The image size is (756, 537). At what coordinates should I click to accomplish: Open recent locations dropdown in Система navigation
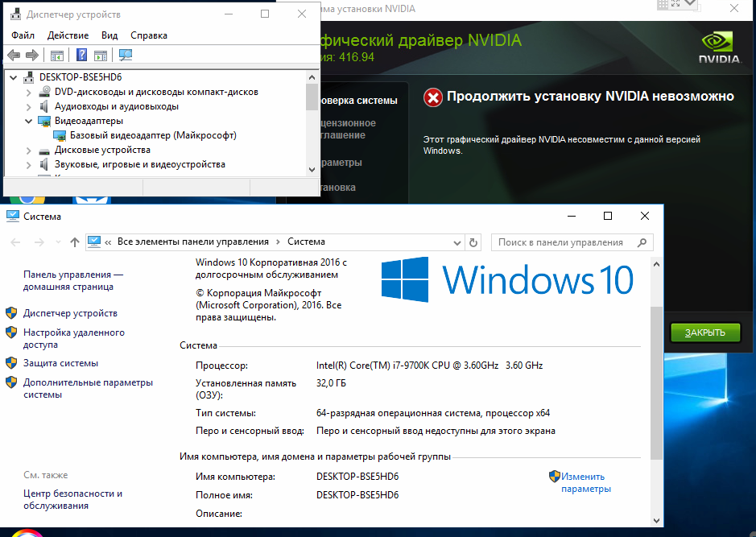click(x=58, y=242)
